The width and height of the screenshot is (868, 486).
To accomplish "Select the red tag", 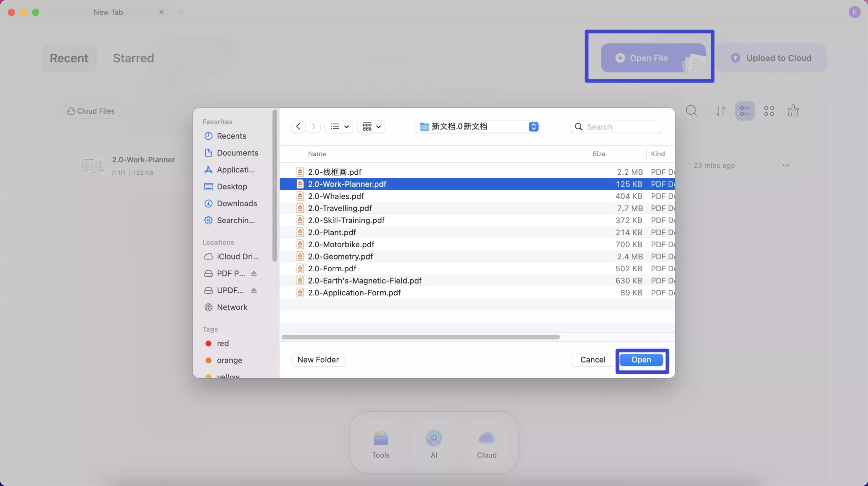I will [x=222, y=343].
